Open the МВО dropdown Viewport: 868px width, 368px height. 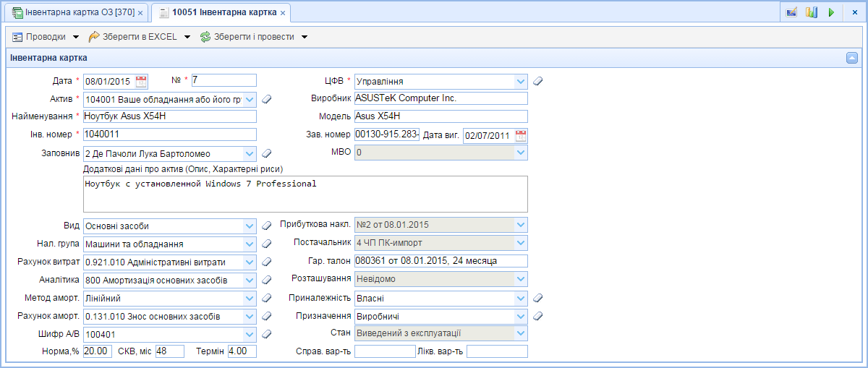point(521,153)
